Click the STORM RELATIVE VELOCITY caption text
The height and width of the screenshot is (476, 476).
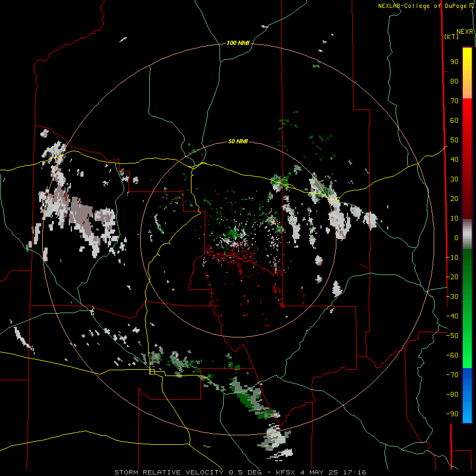[x=169, y=472]
